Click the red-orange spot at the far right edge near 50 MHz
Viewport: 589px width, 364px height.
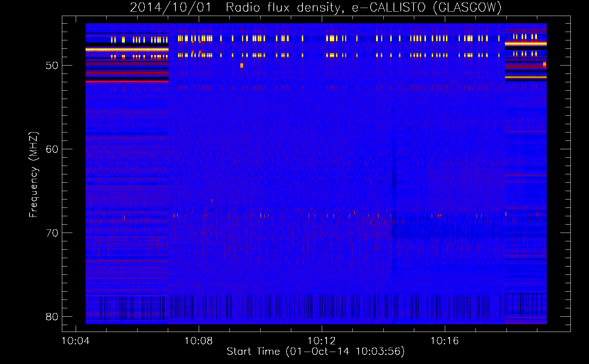[x=545, y=65]
